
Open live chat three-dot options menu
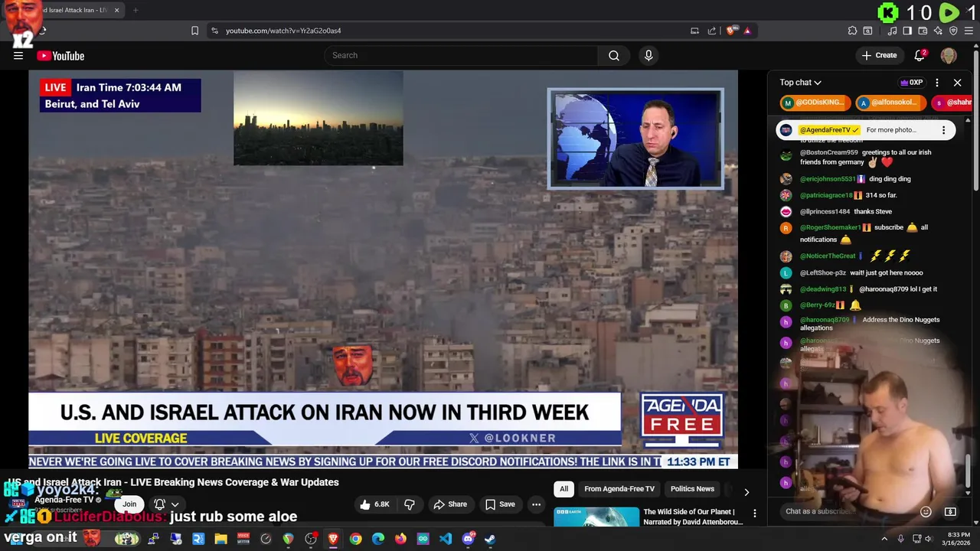(x=938, y=83)
